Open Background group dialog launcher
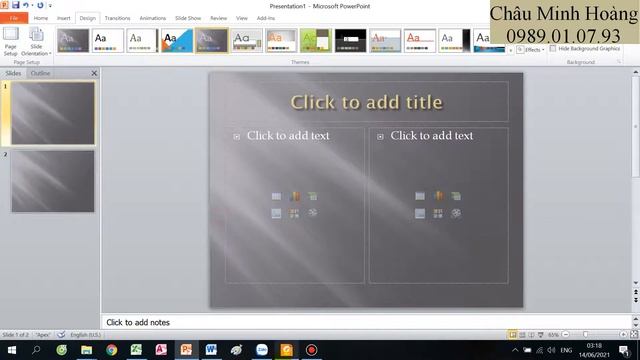Viewport: 640px width, 360px height. 619,62
